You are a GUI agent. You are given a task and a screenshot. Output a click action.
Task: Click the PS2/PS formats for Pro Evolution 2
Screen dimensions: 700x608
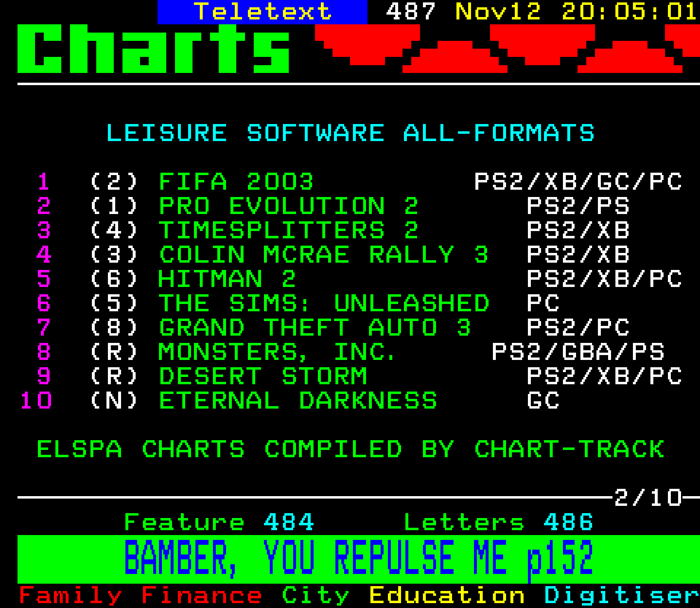pyautogui.click(x=578, y=206)
